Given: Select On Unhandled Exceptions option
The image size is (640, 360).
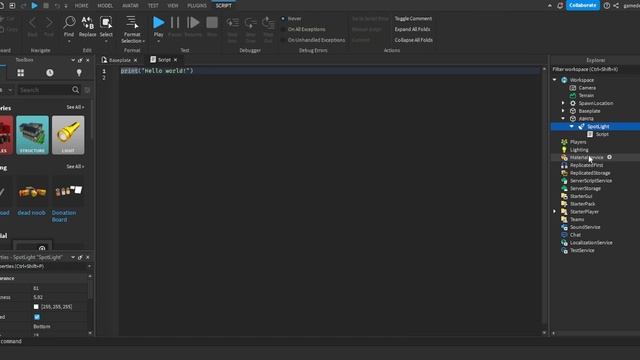Looking at the screenshot, I should point(313,40).
